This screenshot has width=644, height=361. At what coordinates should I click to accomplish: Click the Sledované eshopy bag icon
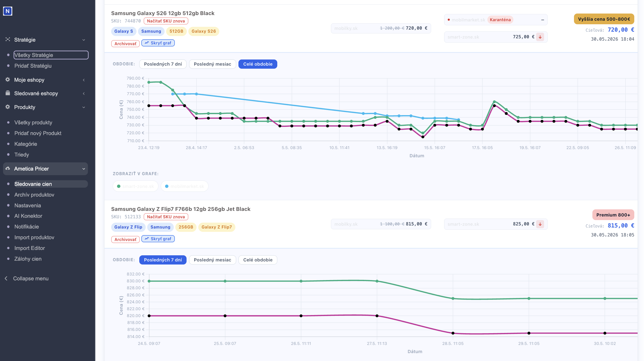8,93
